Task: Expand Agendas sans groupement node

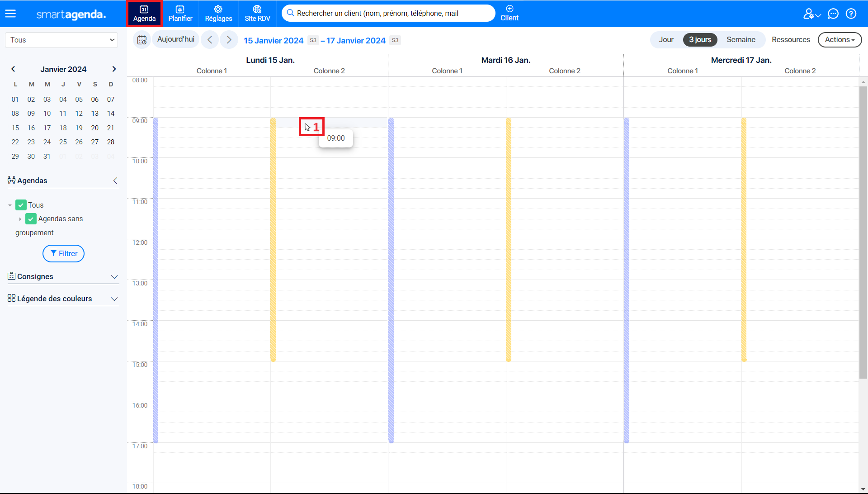Action: (x=20, y=219)
